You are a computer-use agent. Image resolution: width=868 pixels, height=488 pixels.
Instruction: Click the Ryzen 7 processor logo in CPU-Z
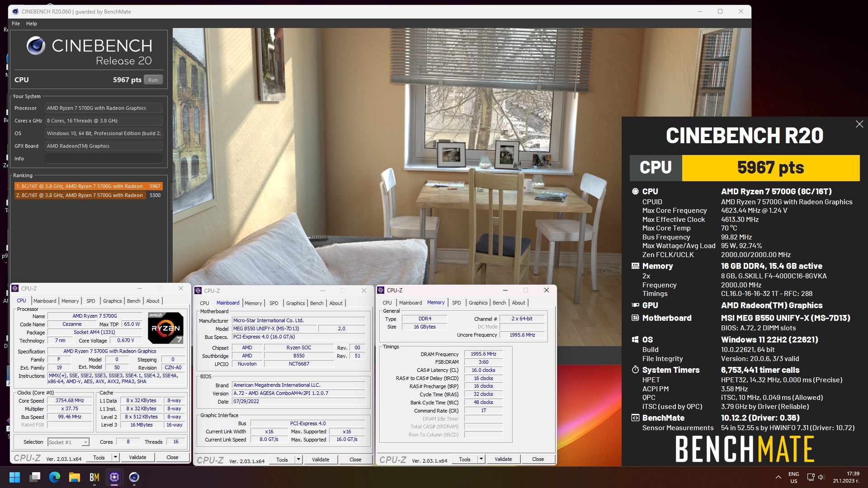click(x=165, y=328)
